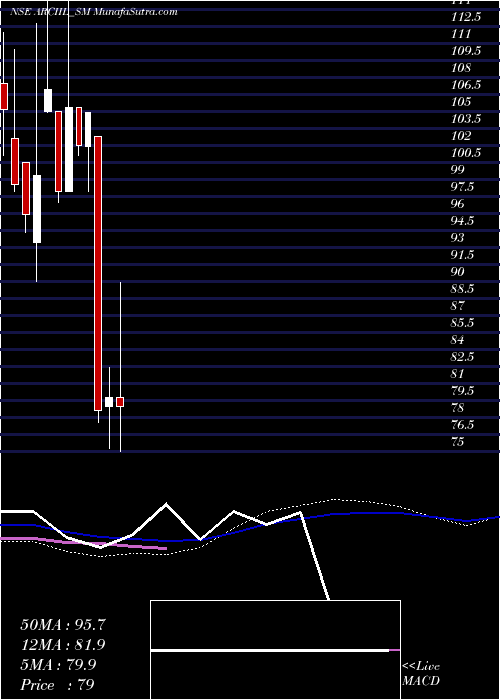Click the 84 price axis label
Image resolution: width=500 pixels, height=700 pixels.
(458, 340)
